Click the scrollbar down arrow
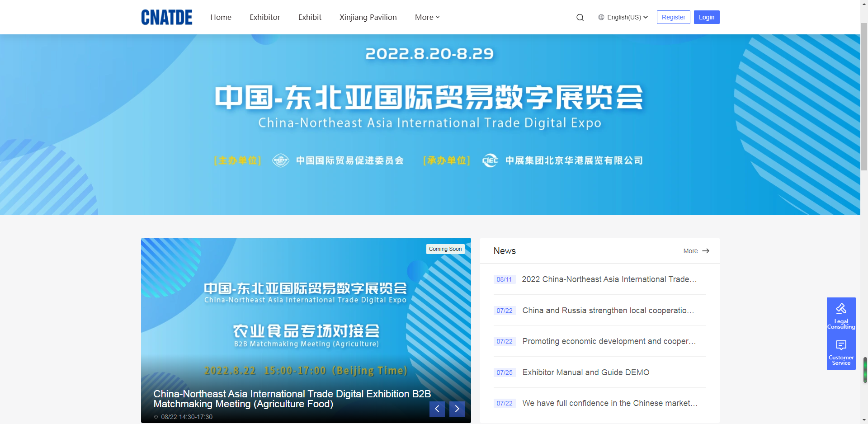This screenshot has width=868, height=424. (x=864, y=420)
